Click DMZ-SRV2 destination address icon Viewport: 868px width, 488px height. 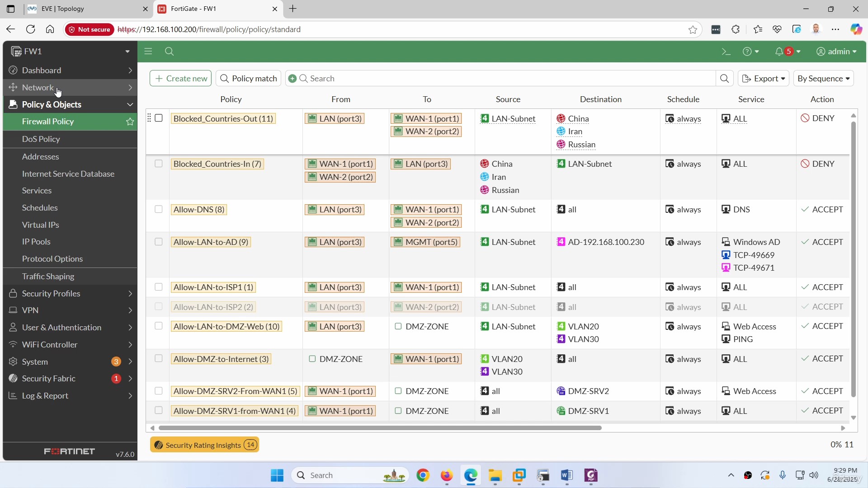pos(561,391)
